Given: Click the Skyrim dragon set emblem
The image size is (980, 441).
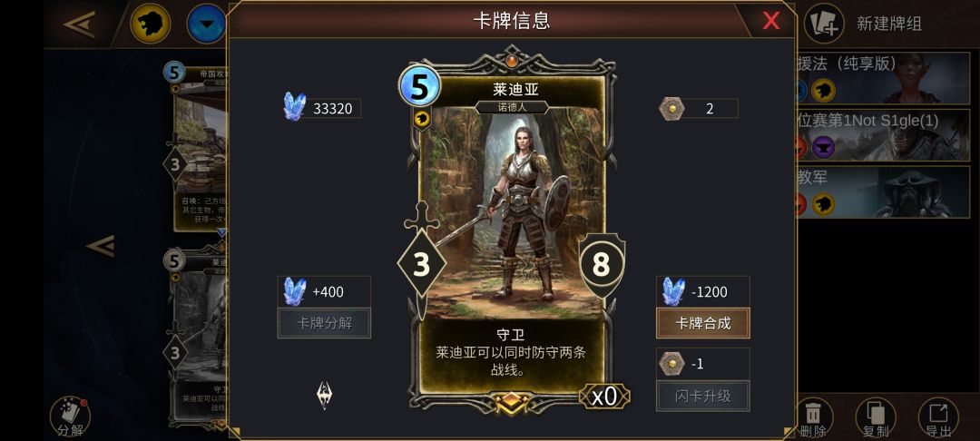Looking at the screenshot, I should (x=325, y=395).
